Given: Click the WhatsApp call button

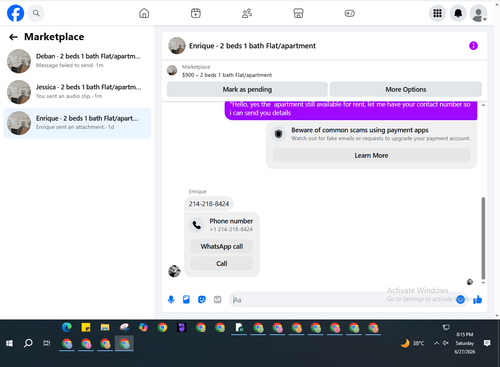Looking at the screenshot, I should (222, 246).
